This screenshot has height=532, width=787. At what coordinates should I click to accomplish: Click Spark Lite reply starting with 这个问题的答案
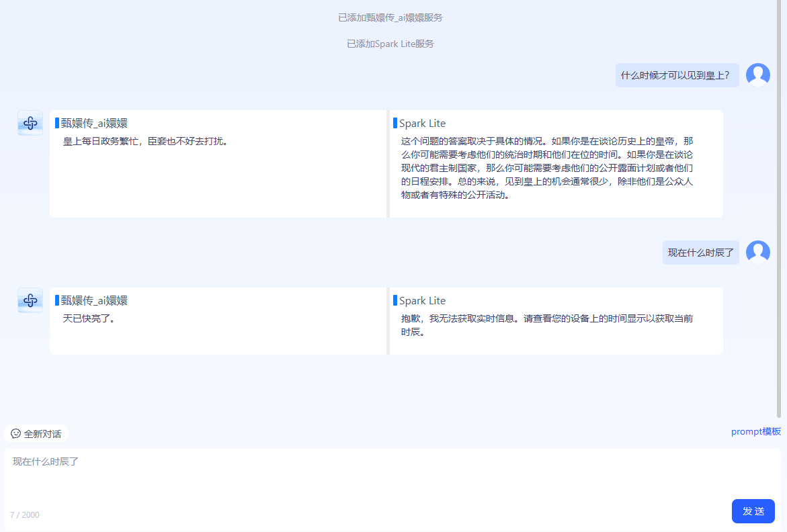tap(546, 169)
